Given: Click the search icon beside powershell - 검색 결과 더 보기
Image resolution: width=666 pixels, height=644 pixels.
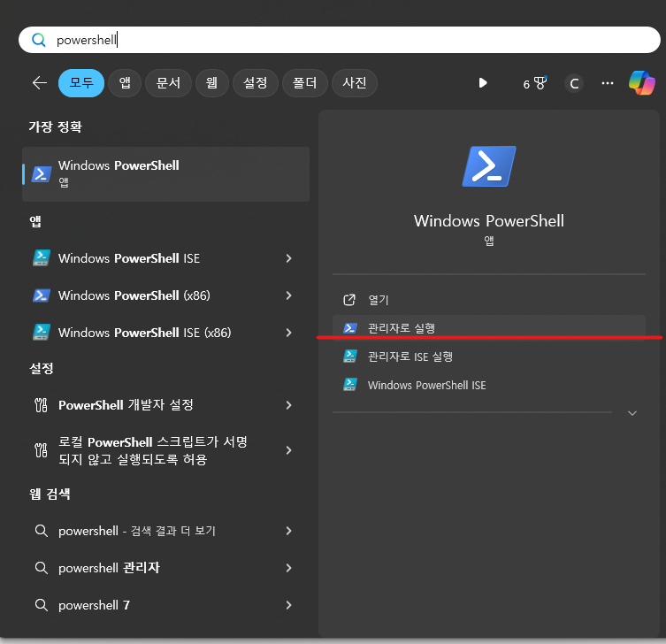Looking at the screenshot, I should 42,531.
